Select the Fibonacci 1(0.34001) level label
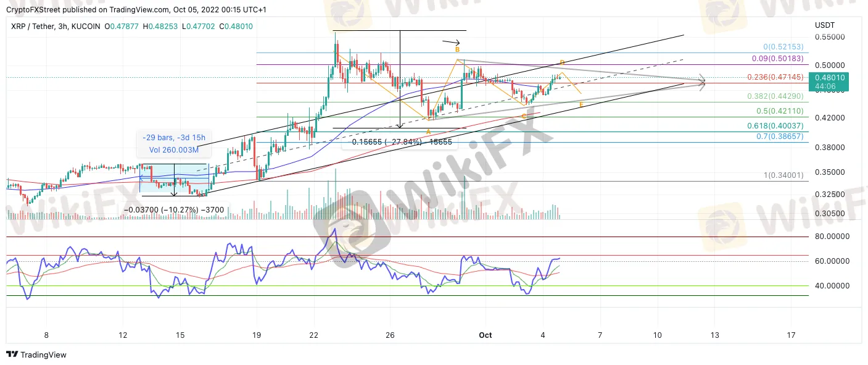The width and height of the screenshot is (868, 365). [x=784, y=175]
